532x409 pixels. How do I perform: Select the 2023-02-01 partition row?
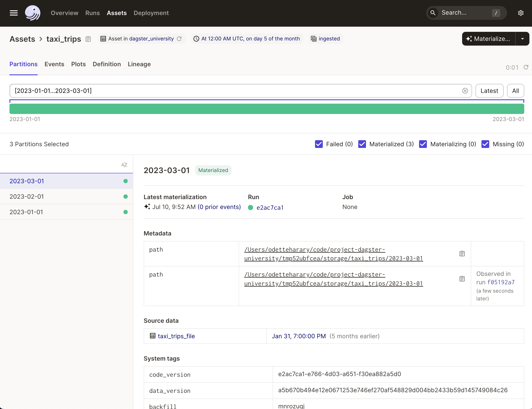click(x=66, y=197)
